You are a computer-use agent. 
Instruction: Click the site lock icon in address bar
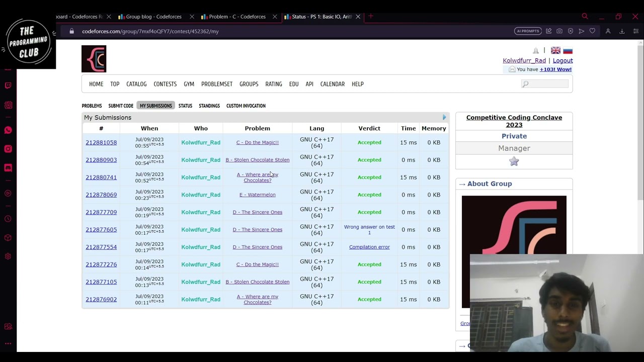pos(71,31)
